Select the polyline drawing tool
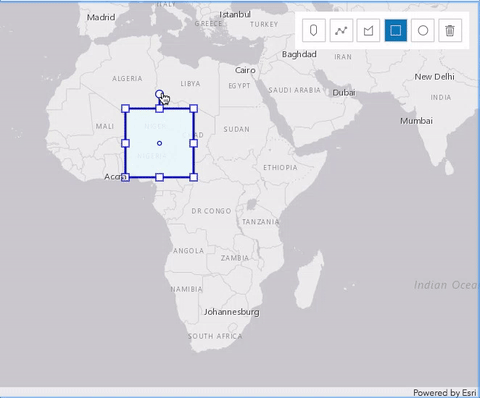Image resolution: width=480 pixels, height=398 pixels. click(x=341, y=31)
